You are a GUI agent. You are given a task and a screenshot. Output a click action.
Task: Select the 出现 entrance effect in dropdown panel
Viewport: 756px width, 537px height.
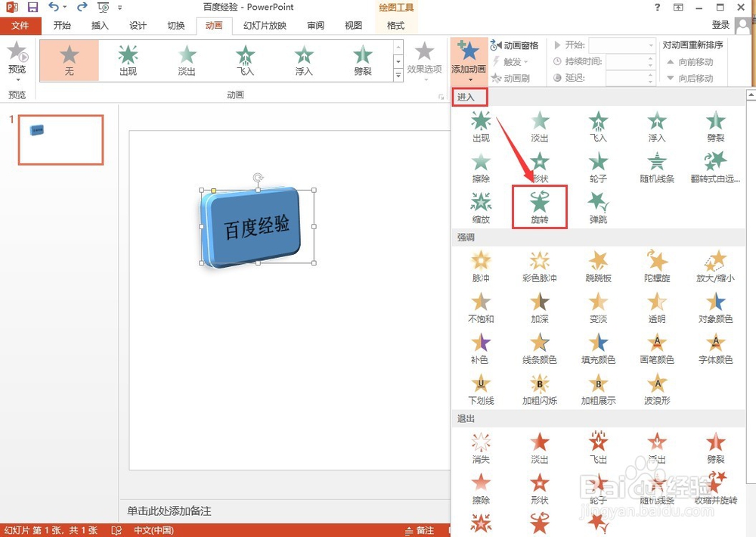481,127
